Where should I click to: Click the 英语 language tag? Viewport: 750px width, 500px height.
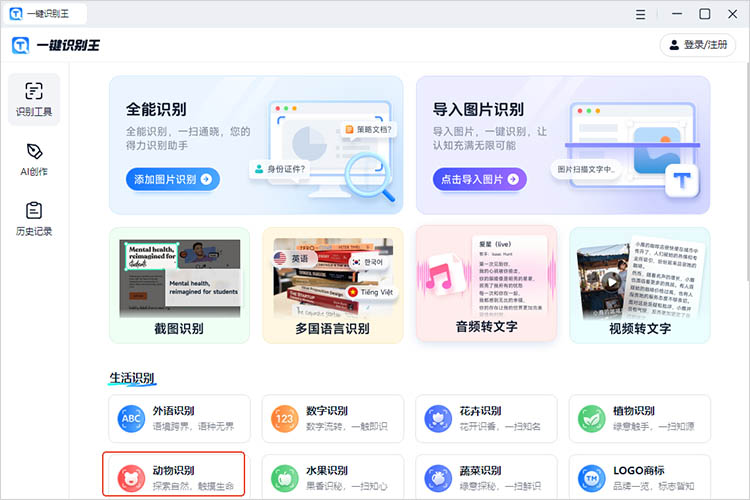[294, 259]
